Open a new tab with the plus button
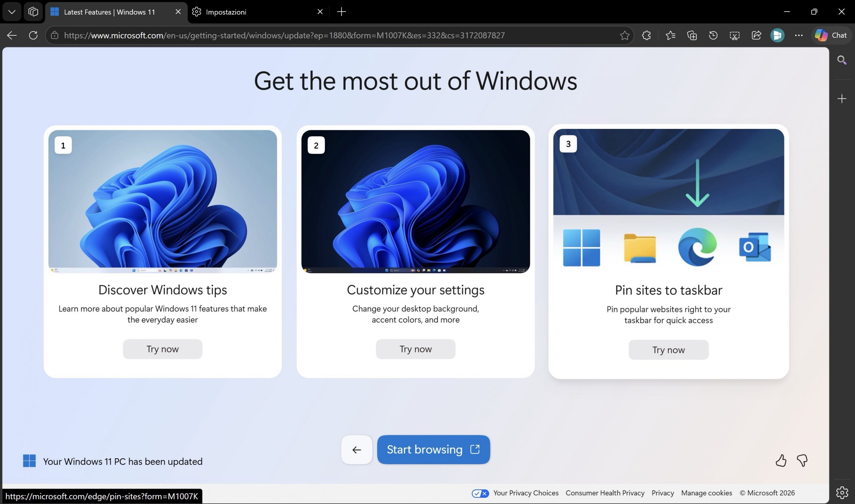The image size is (855, 504). [x=341, y=12]
